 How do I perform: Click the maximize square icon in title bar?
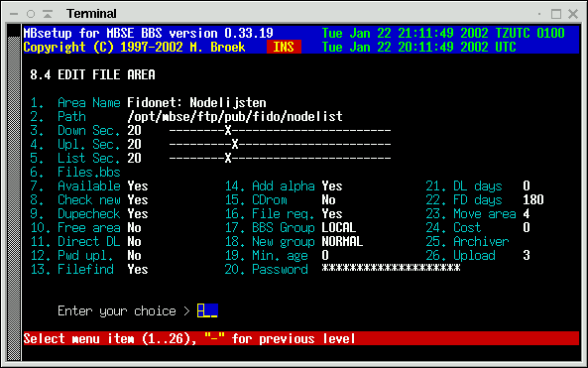(556, 14)
